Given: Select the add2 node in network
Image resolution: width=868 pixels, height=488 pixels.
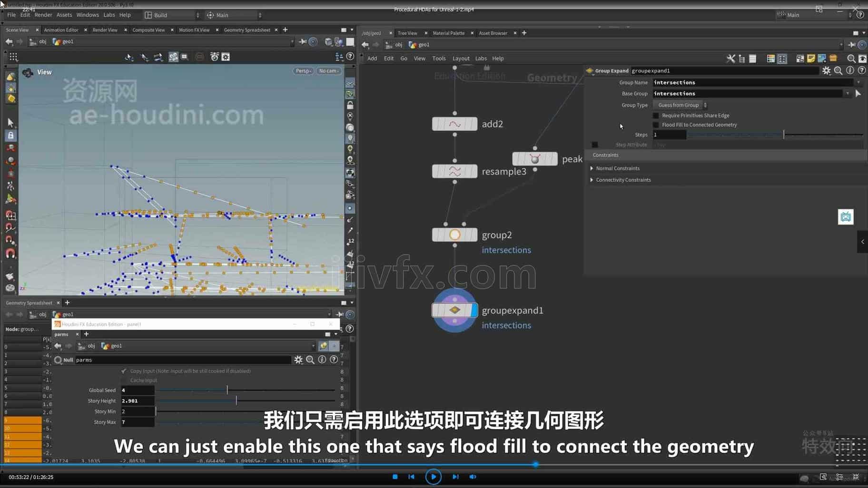Looking at the screenshot, I should click(x=454, y=124).
